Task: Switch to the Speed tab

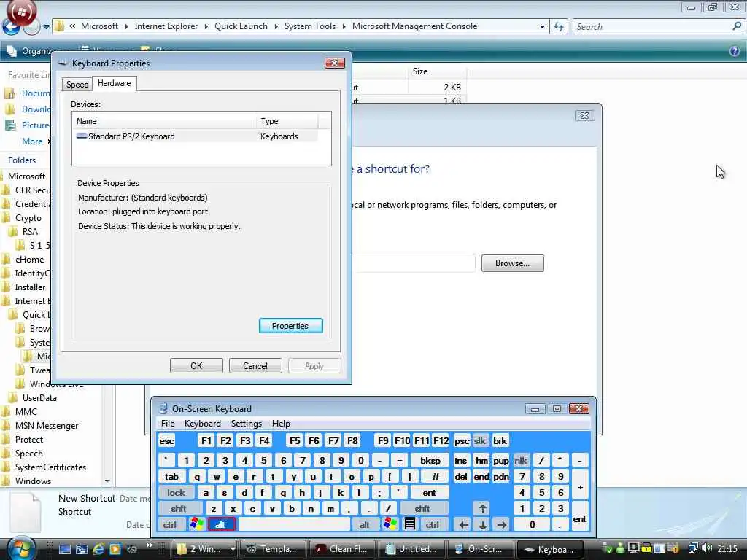Action: pos(77,85)
